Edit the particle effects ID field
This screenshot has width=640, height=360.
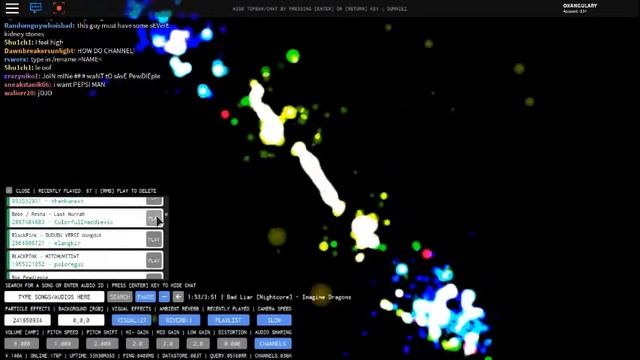[x=28, y=320]
